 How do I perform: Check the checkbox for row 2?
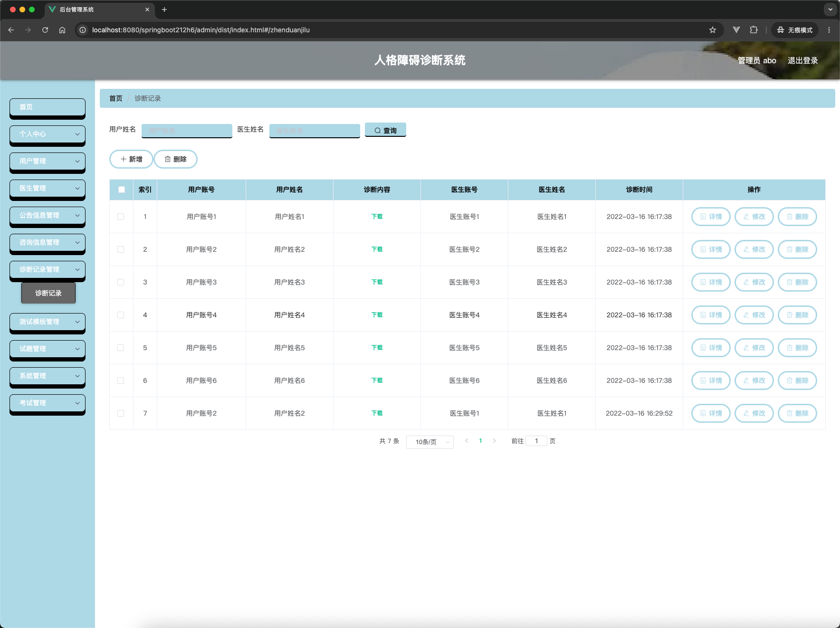(121, 249)
